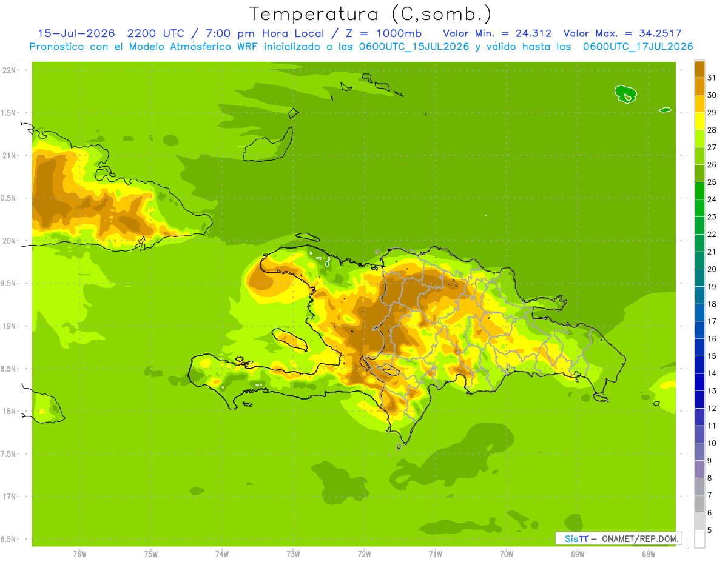
Task: Click the "18N" latitude axis label
Action: (9, 411)
